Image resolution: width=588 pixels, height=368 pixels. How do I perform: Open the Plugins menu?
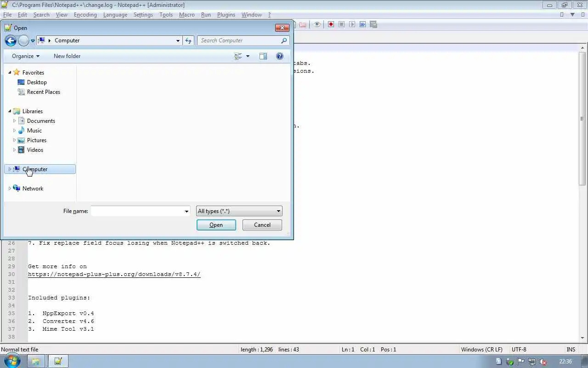pyautogui.click(x=226, y=15)
